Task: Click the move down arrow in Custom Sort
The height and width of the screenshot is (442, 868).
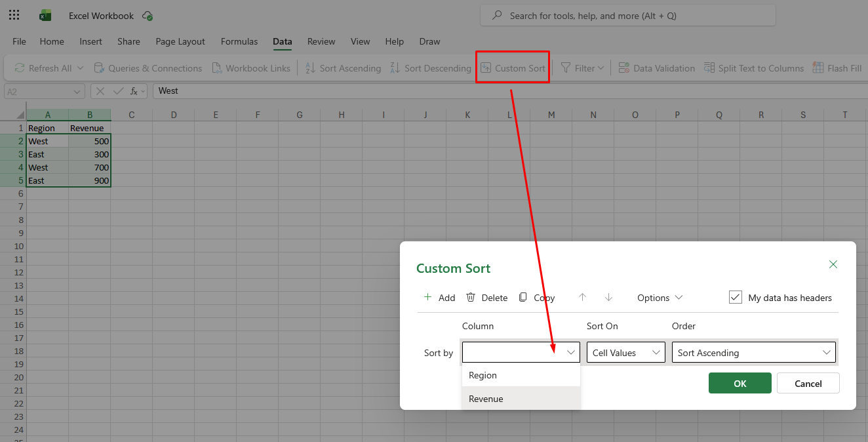Action: 608,297
